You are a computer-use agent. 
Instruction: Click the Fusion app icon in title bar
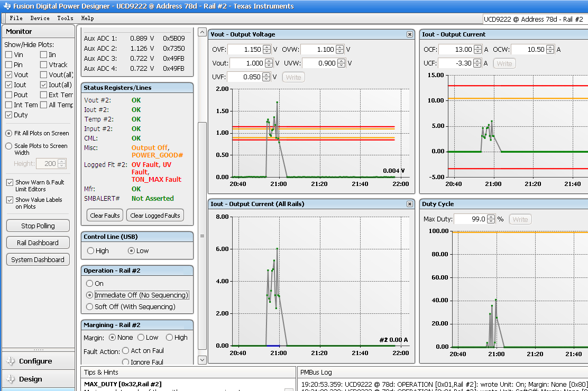(7, 6)
